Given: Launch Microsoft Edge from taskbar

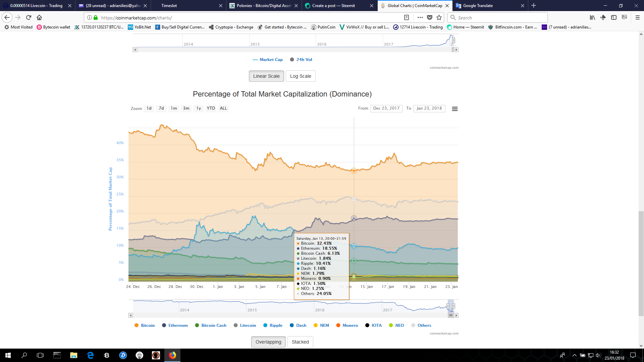Looking at the screenshot, I should [x=90, y=355].
